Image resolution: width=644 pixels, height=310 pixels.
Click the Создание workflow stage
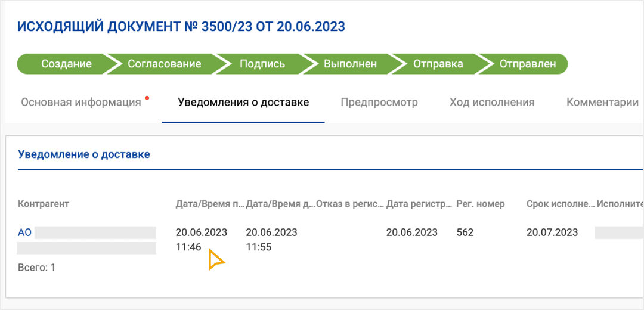coord(66,64)
